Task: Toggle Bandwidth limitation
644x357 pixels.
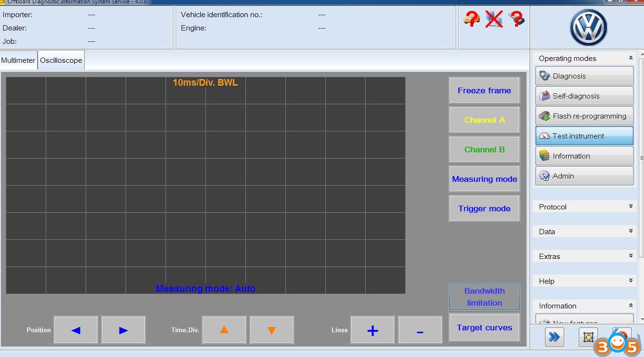Action: click(x=484, y=297)
